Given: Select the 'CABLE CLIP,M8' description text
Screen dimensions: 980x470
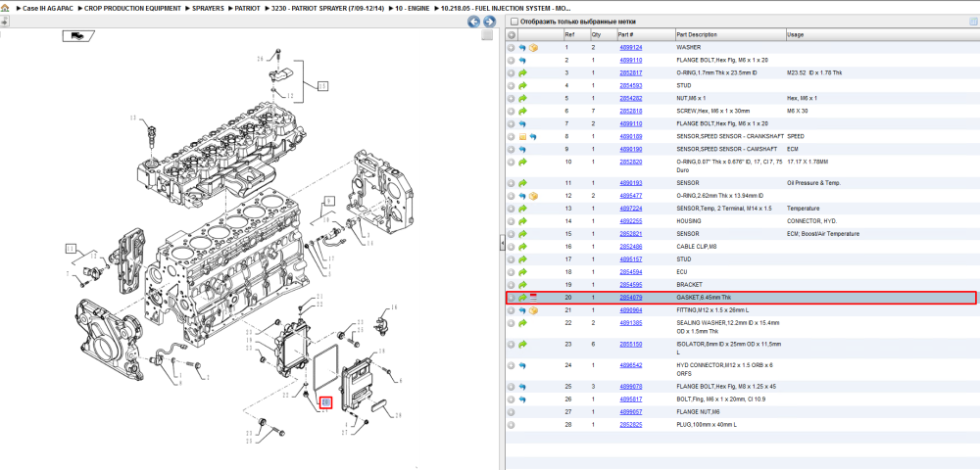Looking at the screenshot, I should coord(696,247).
